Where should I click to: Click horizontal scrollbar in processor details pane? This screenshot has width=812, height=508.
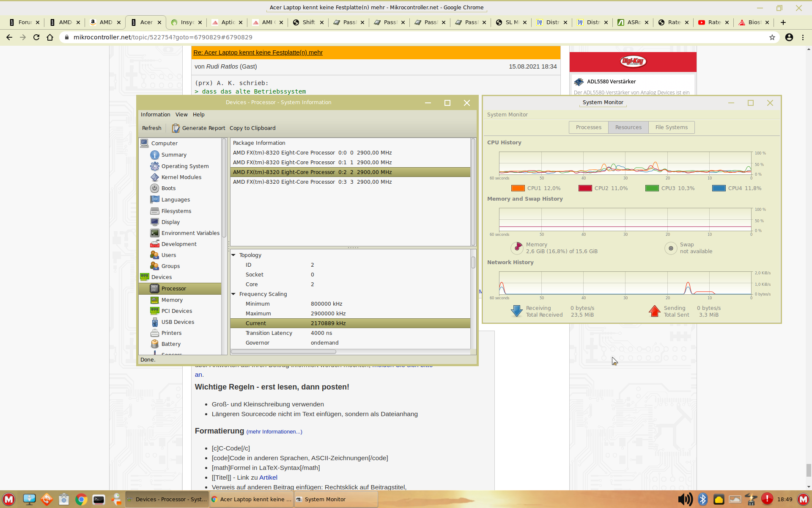(283, 352)
